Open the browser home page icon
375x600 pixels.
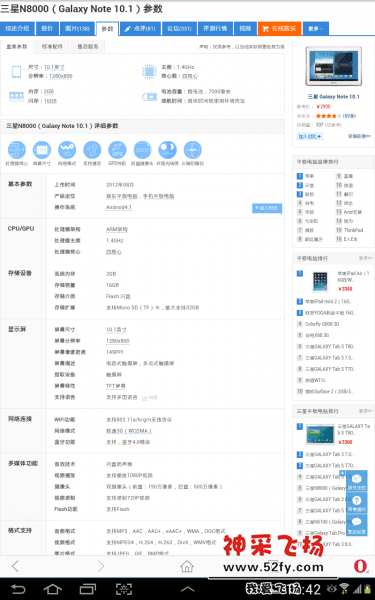(187, 566)
